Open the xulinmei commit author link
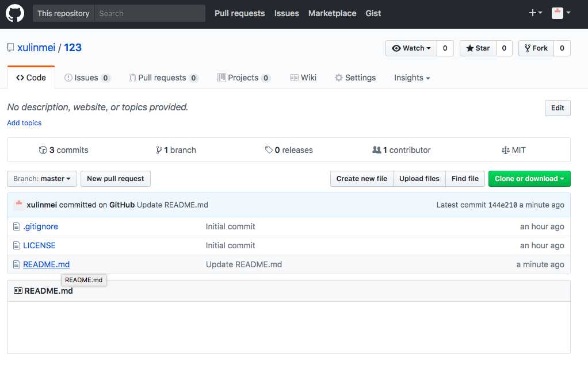 41,205
